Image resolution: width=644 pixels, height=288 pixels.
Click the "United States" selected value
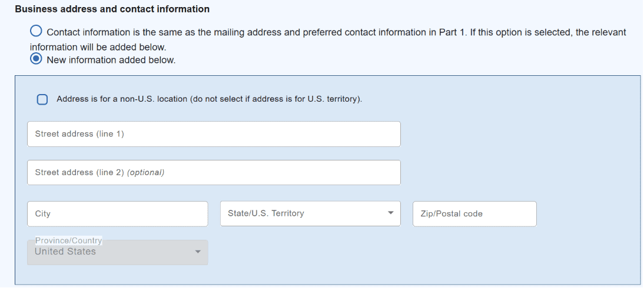(x=65, y=252)
